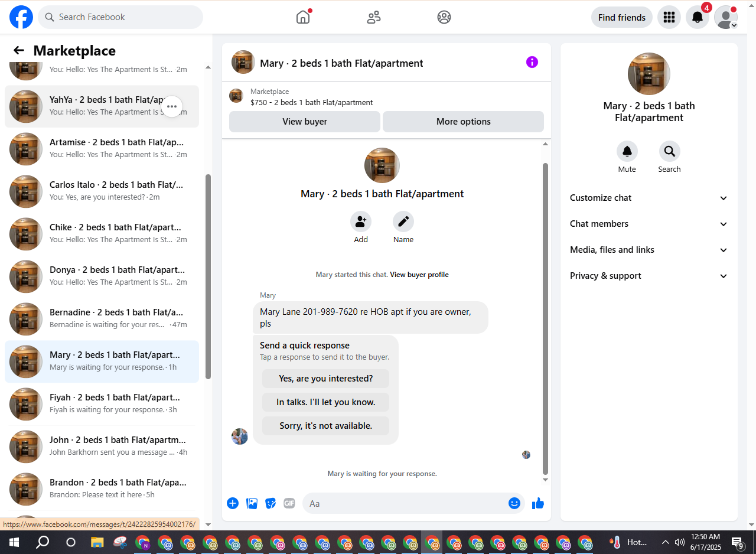Open more actions plus icon in composer
This screenshot has height=554, width=756.
coord(233,503)
